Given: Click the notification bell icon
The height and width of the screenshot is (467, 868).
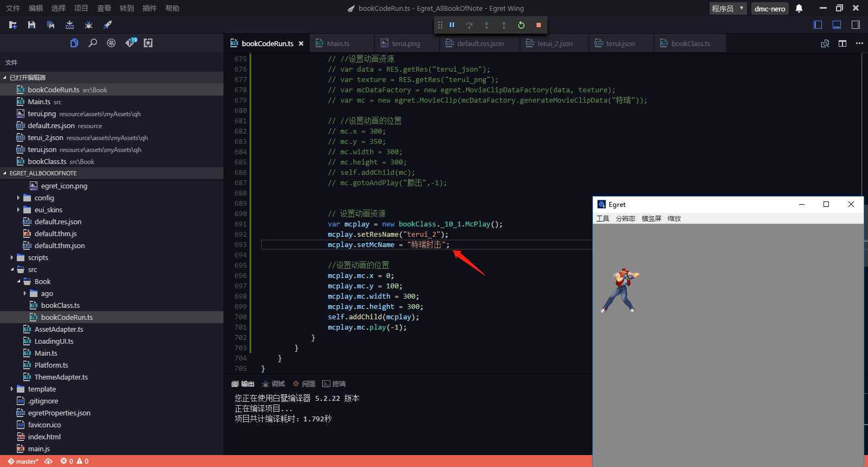Looking at the screenshot, I should [x=799, y=8].
